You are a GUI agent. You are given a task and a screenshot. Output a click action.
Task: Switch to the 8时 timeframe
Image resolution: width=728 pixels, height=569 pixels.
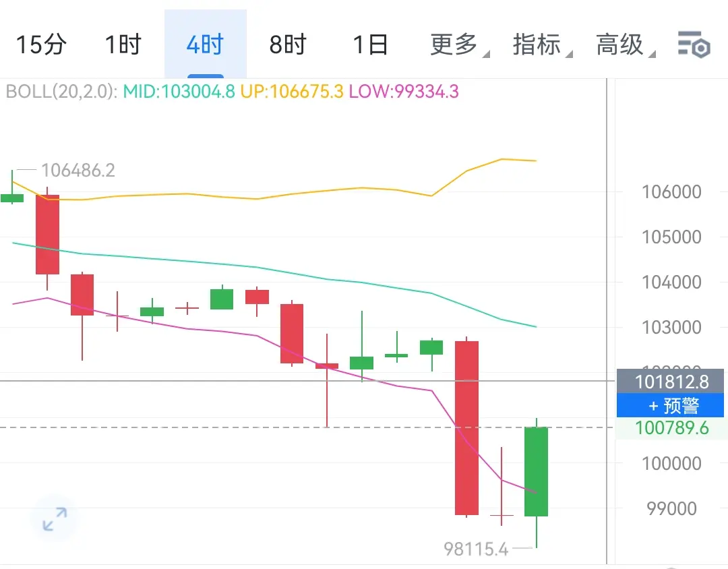pyautogui.click(x=287, y=44)
